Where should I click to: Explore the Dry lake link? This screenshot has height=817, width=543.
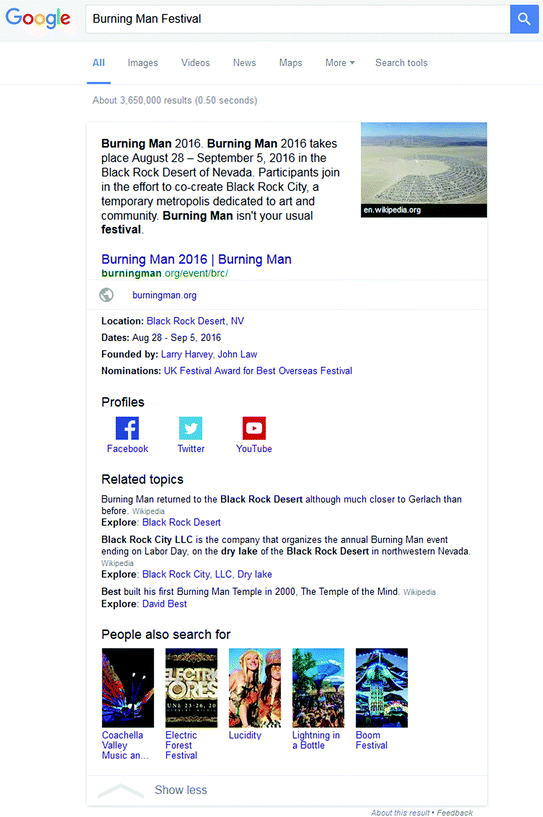click(254, 574)
